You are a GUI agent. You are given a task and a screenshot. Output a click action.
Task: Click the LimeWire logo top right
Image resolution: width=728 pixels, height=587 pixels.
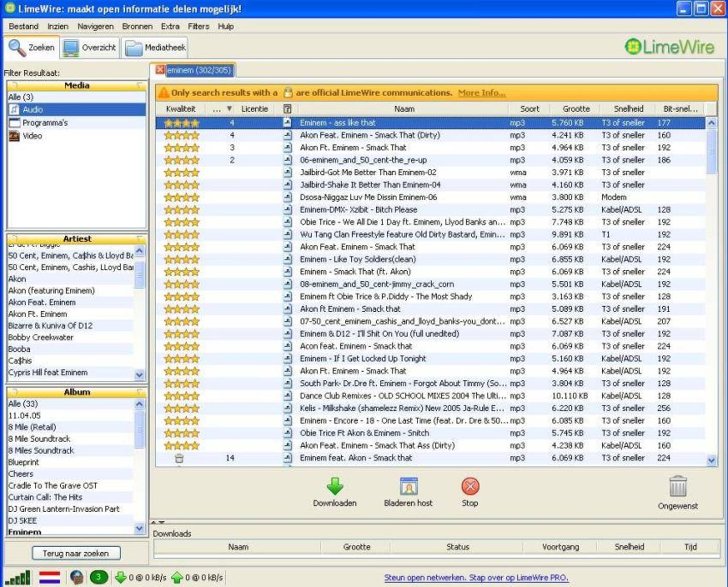(670, 46)
